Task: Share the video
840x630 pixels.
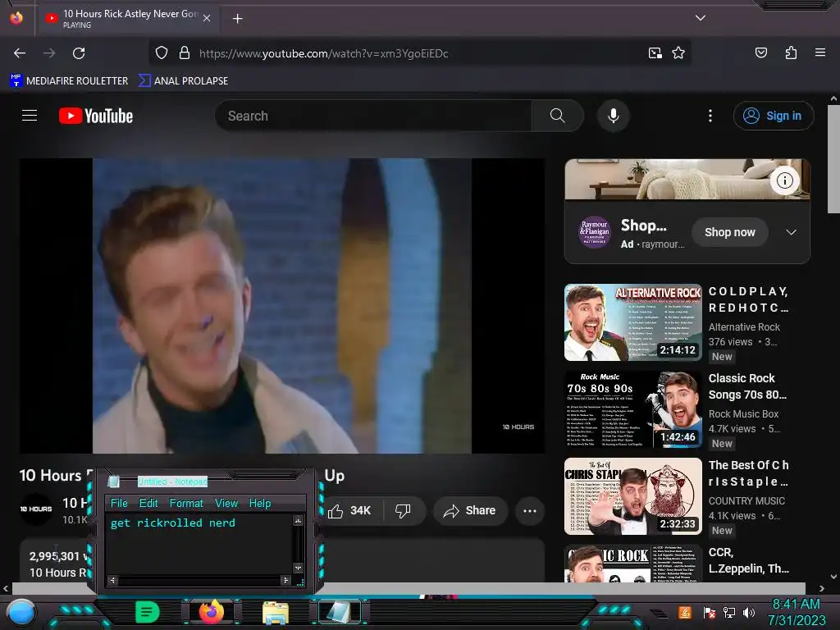Action: click(x=470, y=510)
